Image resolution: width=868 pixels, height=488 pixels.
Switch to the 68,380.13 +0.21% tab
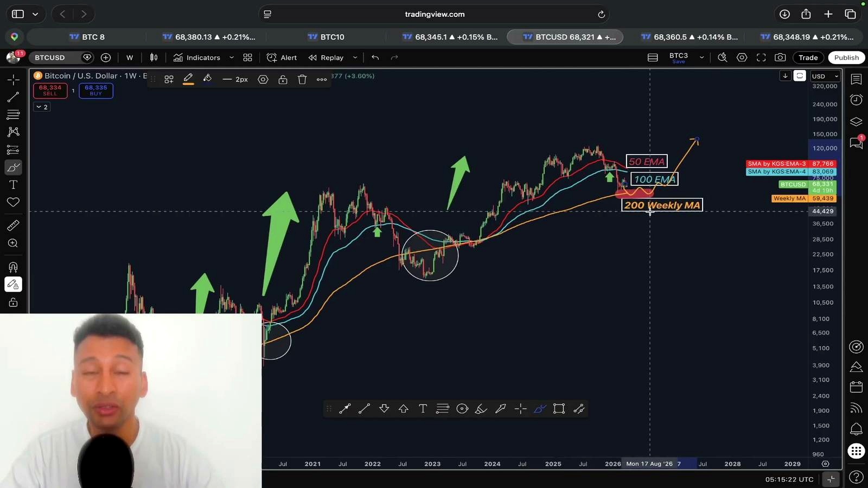pyautogui.click(x=209, y=37)
